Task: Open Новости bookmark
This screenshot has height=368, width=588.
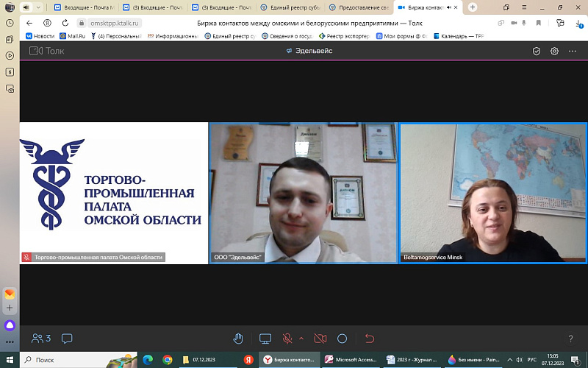Action: coord(40,36)
